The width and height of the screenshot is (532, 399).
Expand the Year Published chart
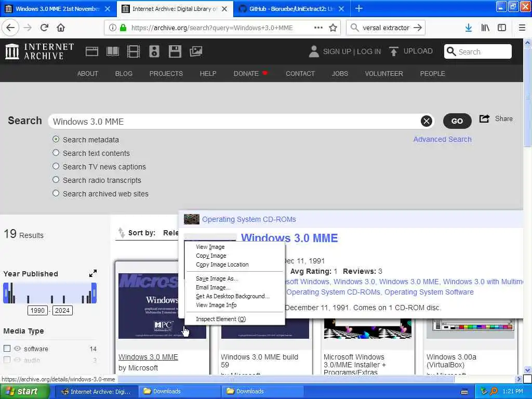[x=93, y=273]
